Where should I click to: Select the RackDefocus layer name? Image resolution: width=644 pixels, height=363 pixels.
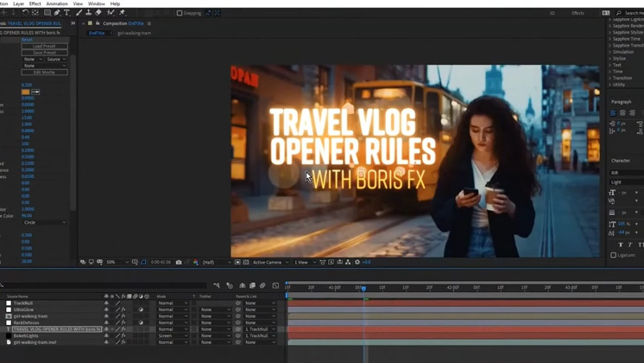[x=26, y=322]
